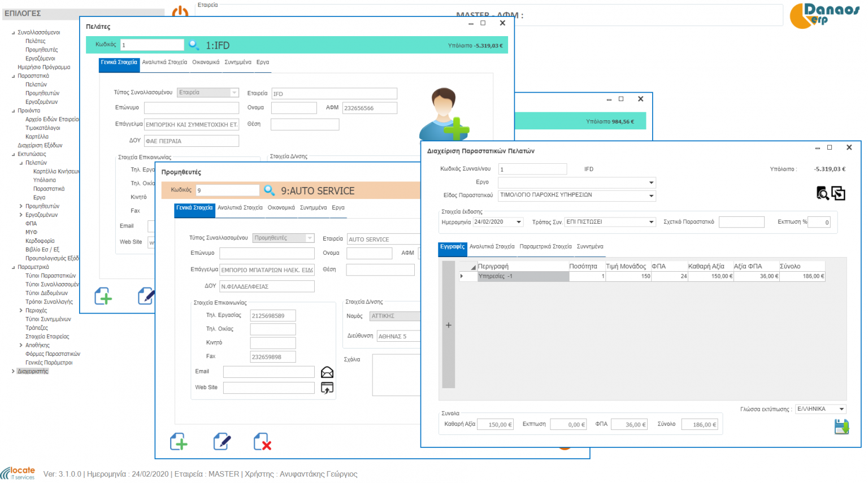Image resolution: width=868 pixels, height=483 pixels.
Task: Expand the Διαχειριστής tree node
Action: (x=14, y=371)
